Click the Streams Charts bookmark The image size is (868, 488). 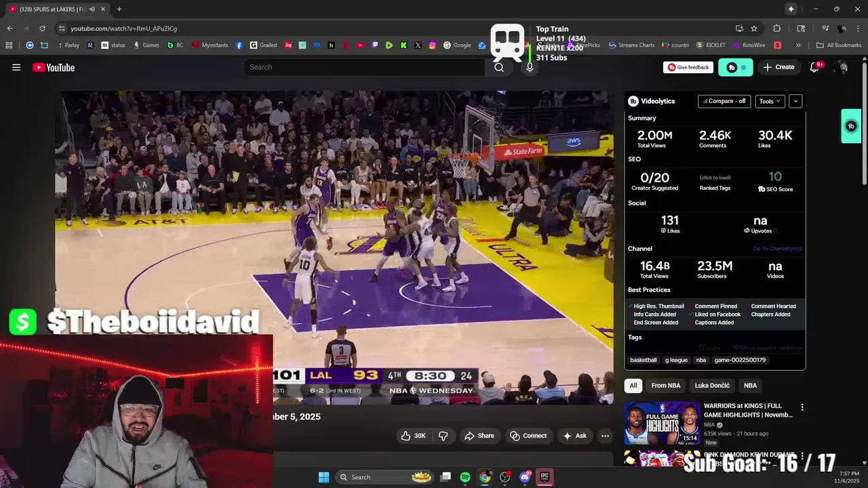tap(631, 45)
